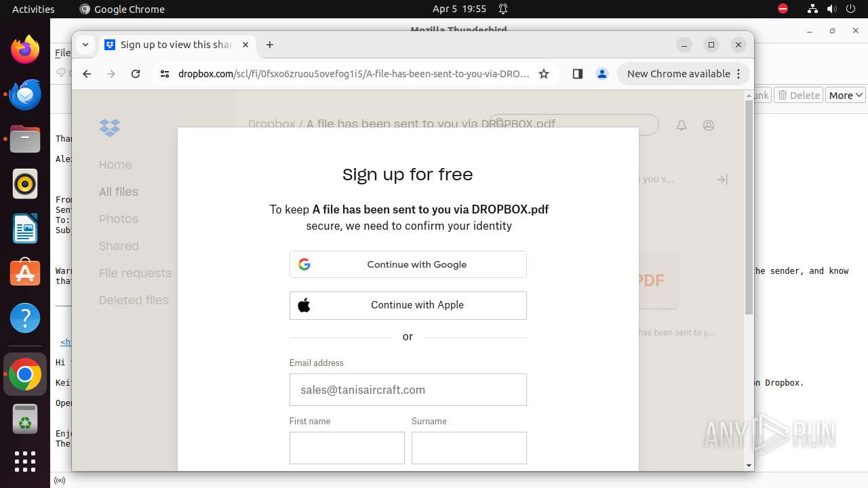This screenshot has height=488, width=868.
Task: Open the Trash in the dock
Action: 25,419
